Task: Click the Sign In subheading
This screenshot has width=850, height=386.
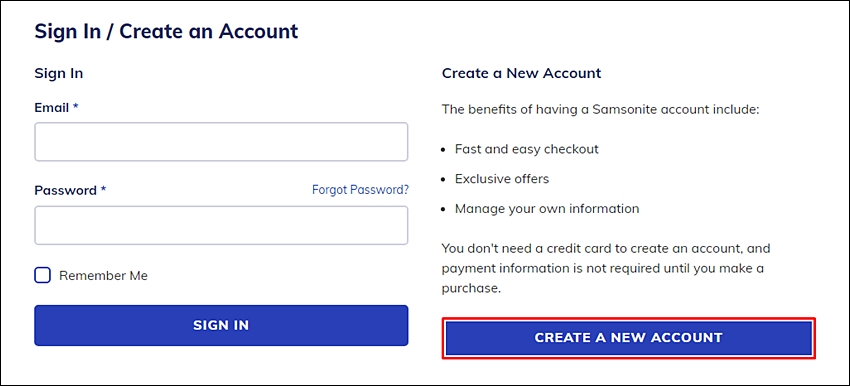Action: tap(59, 73)
